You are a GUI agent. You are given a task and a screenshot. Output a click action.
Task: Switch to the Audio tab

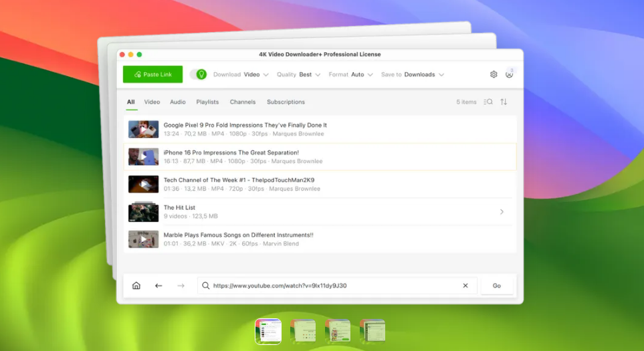pyautogui.click(x=178, y=102)
